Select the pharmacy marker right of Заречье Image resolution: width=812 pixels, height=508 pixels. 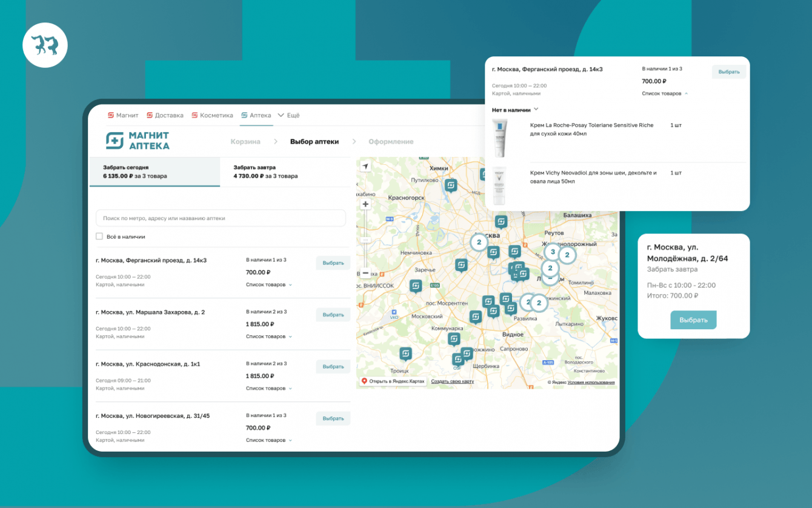462,265
